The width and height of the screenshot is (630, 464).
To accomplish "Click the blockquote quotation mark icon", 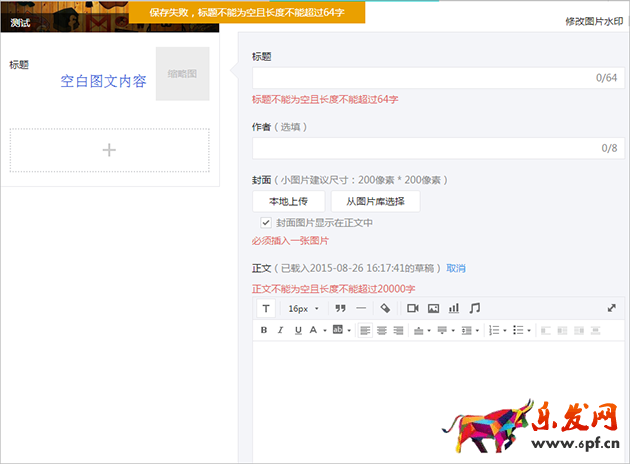I will (x=340, y=308).
